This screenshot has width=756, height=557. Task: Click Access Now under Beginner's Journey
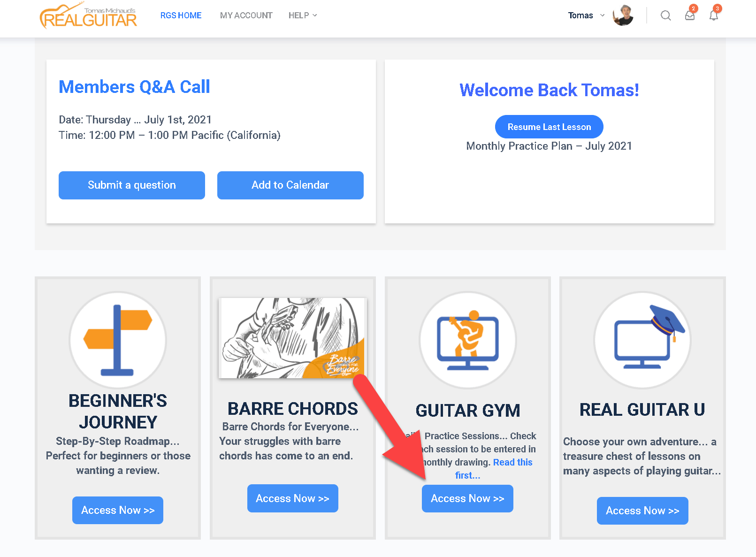point(118,511)
